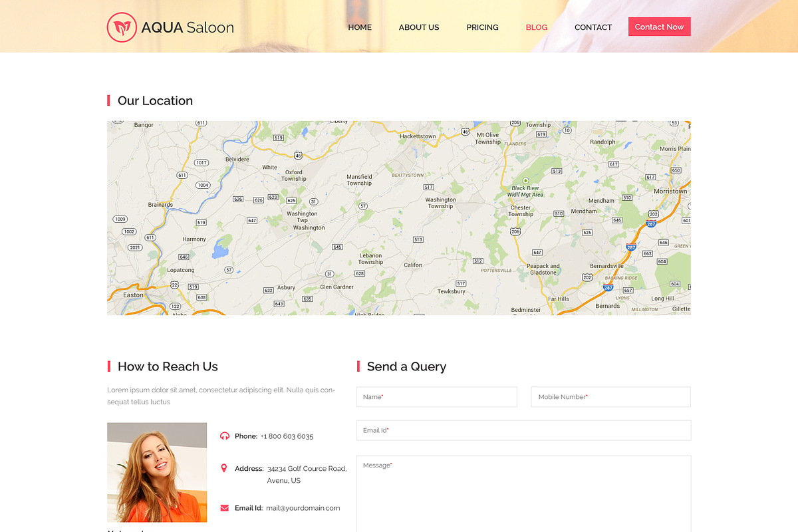798x532 pixels.
Task: Click Morristown on the map
Action: (x=670, y=191)
